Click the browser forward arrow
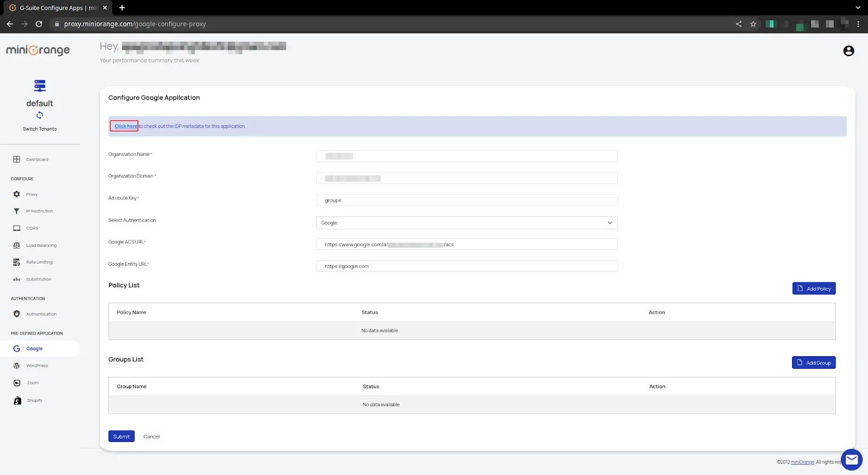This screenshot has height=475, width=868. click(24, 24)
